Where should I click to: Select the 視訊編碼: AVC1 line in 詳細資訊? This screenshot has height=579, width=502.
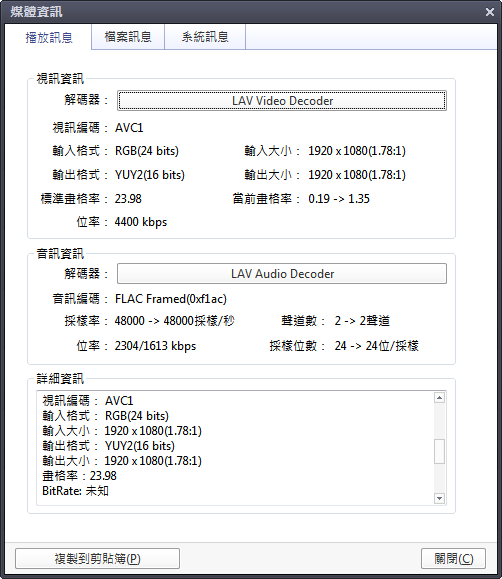click(x=88, y=401)
